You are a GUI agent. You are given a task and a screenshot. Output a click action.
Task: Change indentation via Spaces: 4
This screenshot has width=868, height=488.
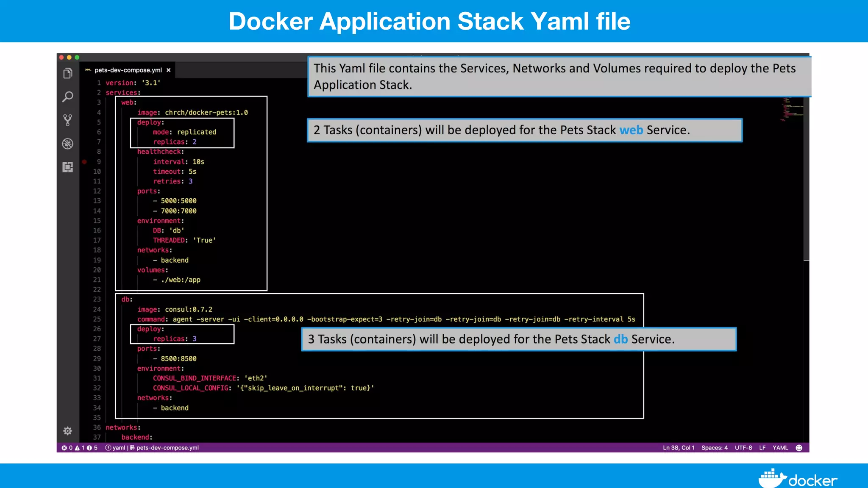714,448
